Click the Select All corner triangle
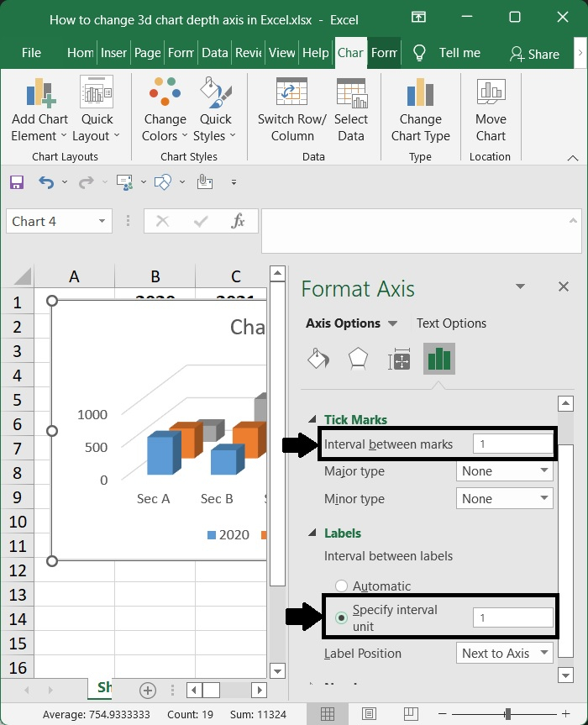588x725 pixels. click(x=22, y=276)
